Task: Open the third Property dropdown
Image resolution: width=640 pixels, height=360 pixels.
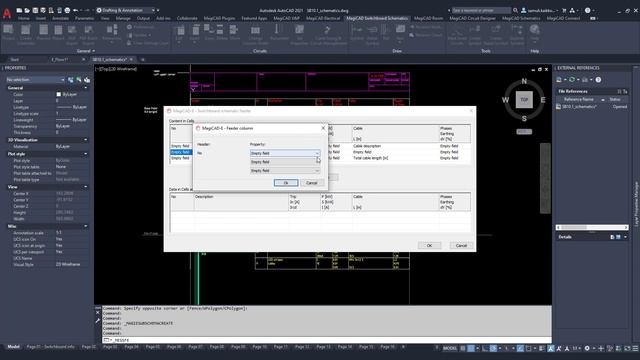Action: point(285,171)
